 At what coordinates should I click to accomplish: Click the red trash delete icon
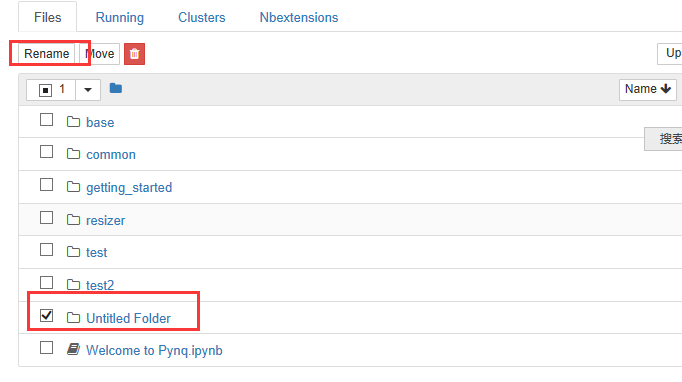[x=134, y=54]
